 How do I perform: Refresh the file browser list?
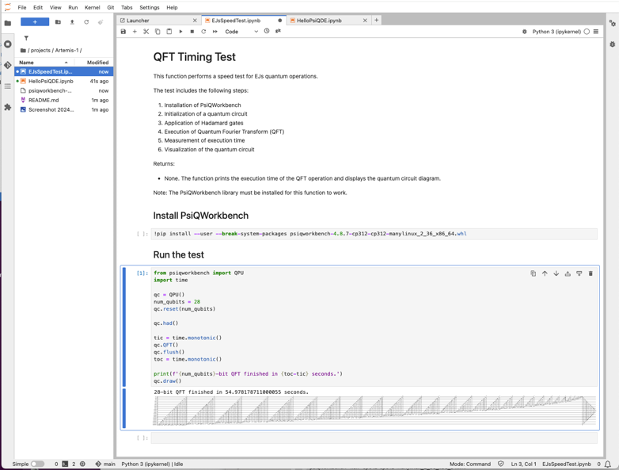pyautogui.click(x=86, y=22)
